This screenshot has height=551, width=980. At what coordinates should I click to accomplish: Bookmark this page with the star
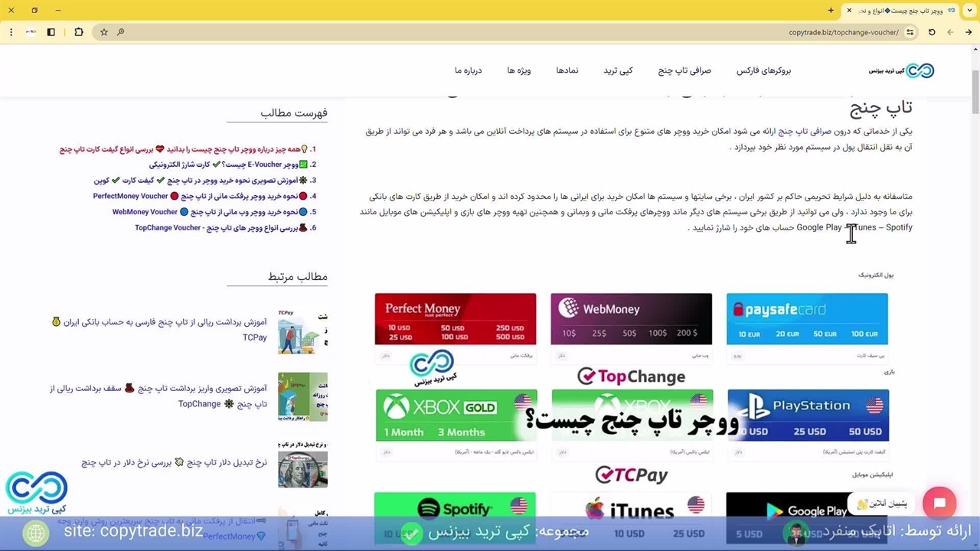click(104, 32)
